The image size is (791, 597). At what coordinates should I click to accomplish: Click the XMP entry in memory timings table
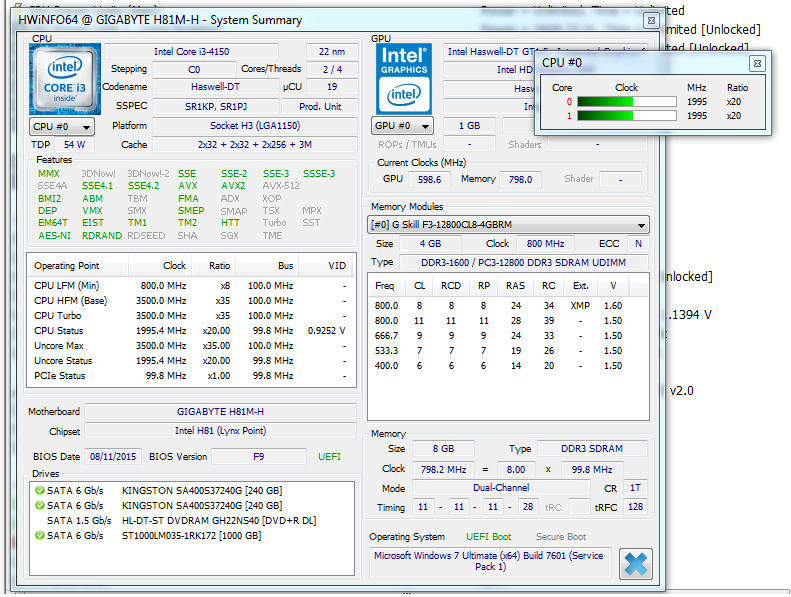[580, 306]
